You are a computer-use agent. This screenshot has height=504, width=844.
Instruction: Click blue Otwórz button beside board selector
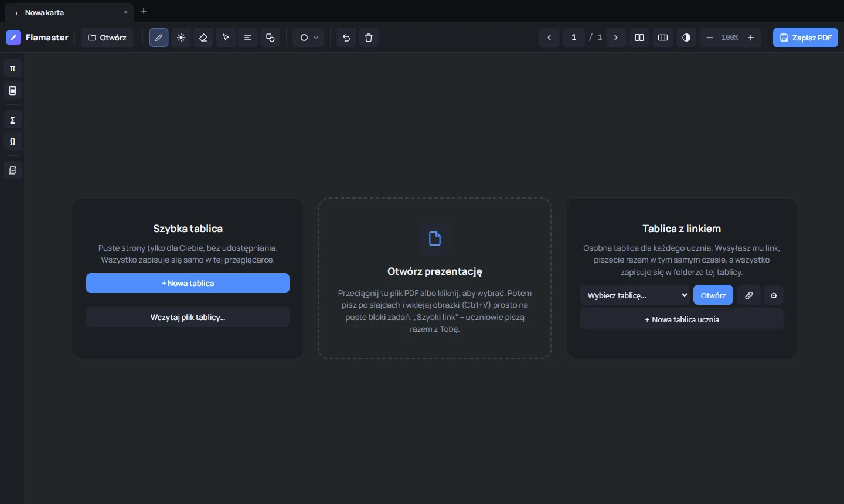pos(713,295)
